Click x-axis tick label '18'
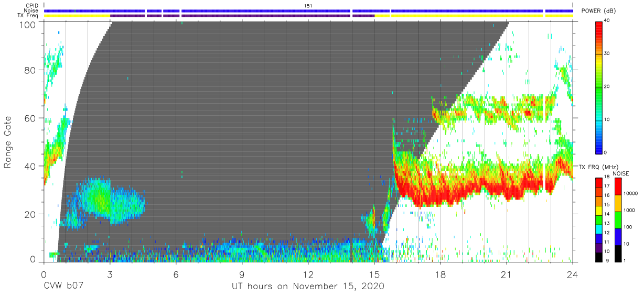This screenshot has height=297, width=644. tap(441, 274)
